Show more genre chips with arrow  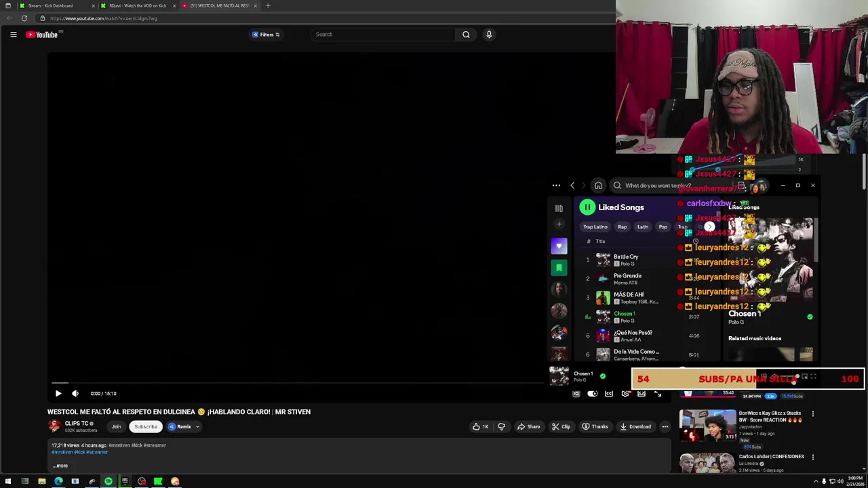click(x=709, y=227)
